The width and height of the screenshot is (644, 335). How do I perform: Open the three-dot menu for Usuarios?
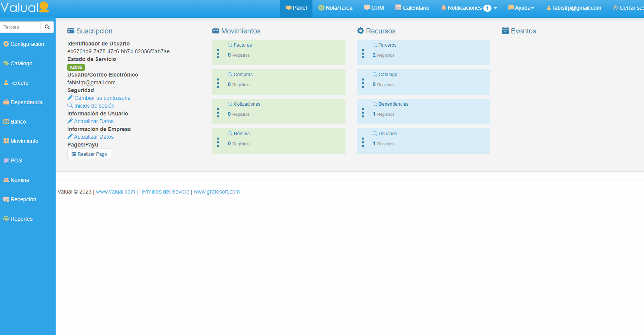tap(363, 142)
